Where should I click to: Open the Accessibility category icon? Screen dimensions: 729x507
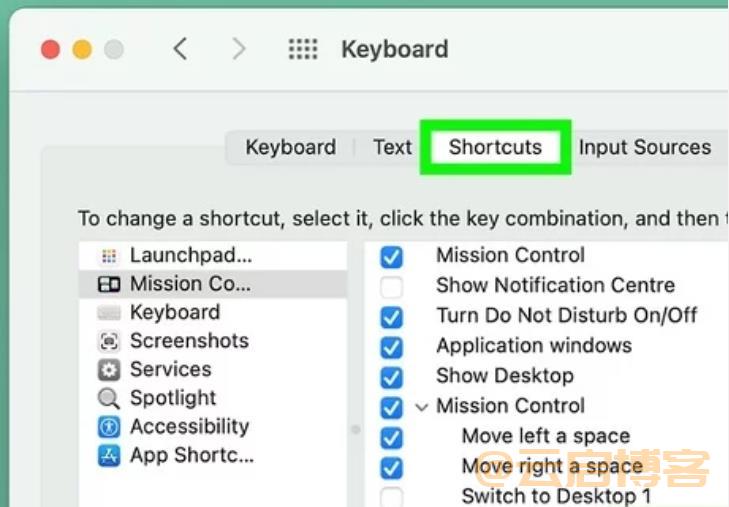(109, 427)
